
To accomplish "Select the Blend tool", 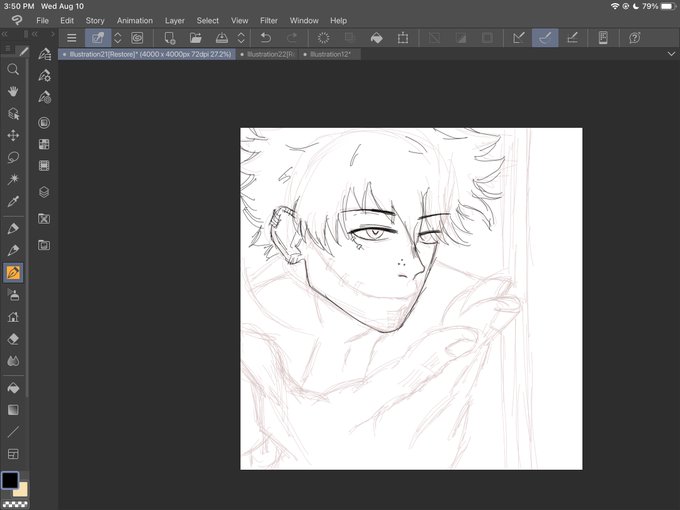I will [x=13, y=361].
